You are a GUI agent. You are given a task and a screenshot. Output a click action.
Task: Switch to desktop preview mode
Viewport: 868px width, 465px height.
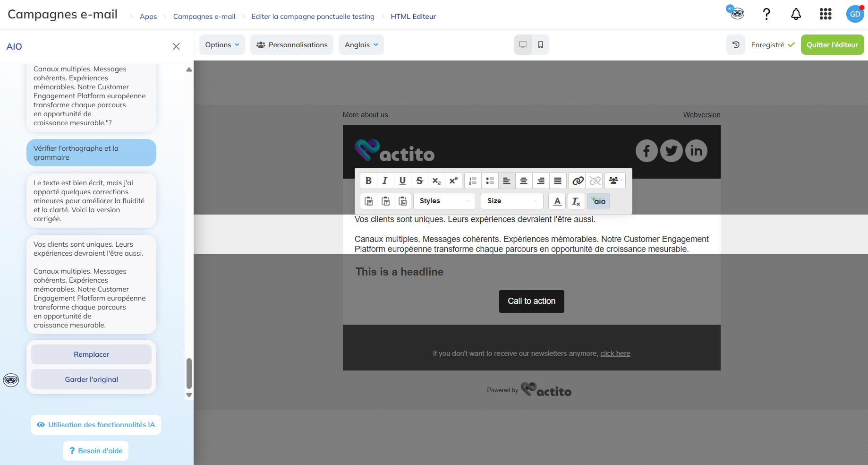point(523,45)
